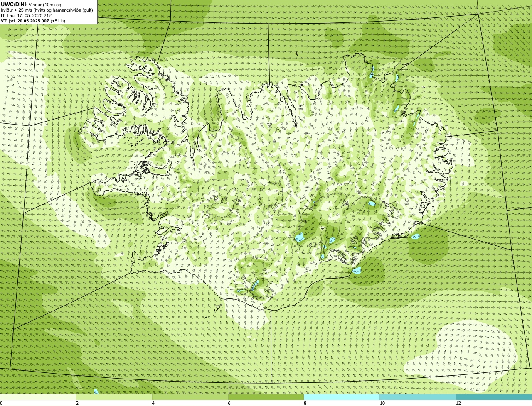532x406 pixels.
Task: Click the 'UWC/DINI: Vindur (10m) og' title line
Action: tap(31, 4)
